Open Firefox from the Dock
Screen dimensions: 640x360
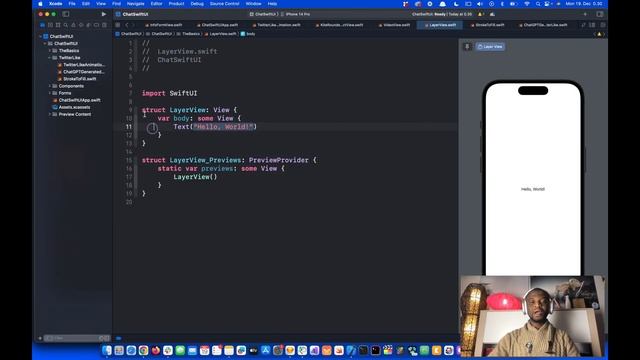156,350
